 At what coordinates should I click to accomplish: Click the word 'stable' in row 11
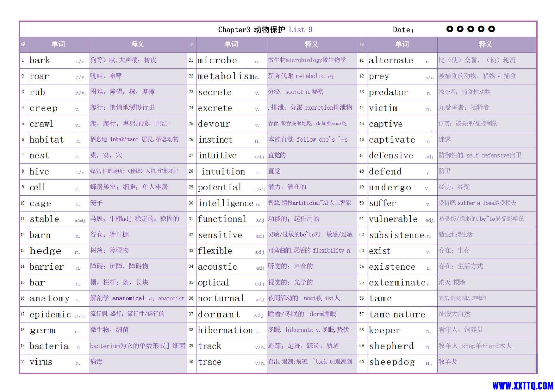(44, 219)
